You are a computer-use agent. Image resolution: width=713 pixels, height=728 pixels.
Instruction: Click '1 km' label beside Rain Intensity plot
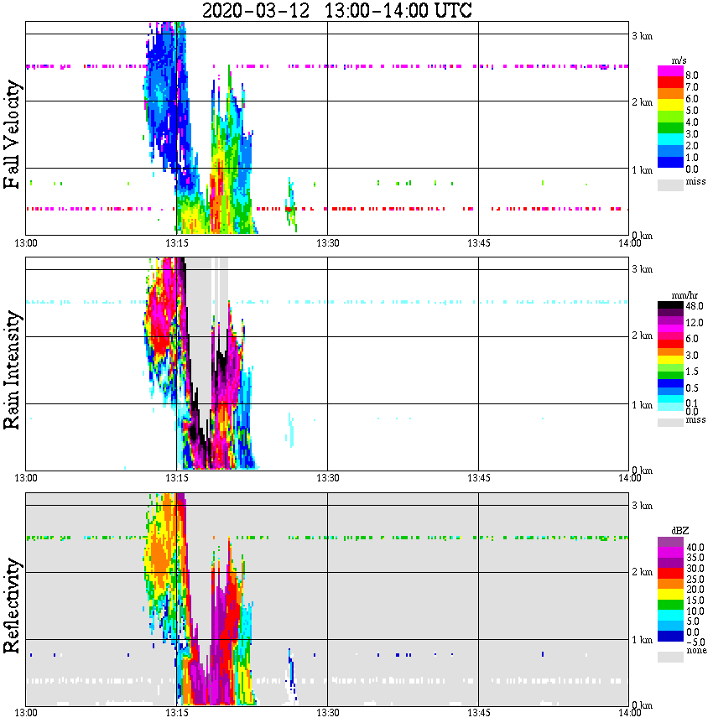point(643,405)
